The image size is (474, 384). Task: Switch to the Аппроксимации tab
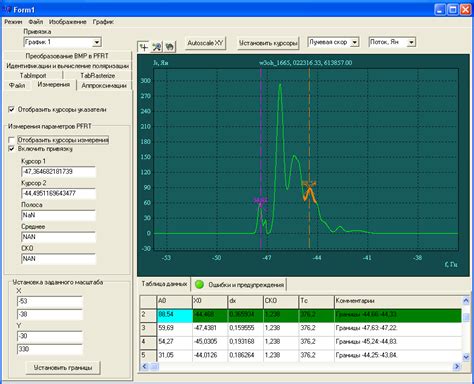pos(104,86)
